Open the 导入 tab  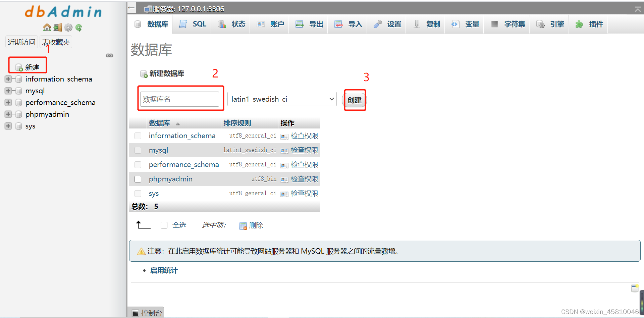point(347,24)
